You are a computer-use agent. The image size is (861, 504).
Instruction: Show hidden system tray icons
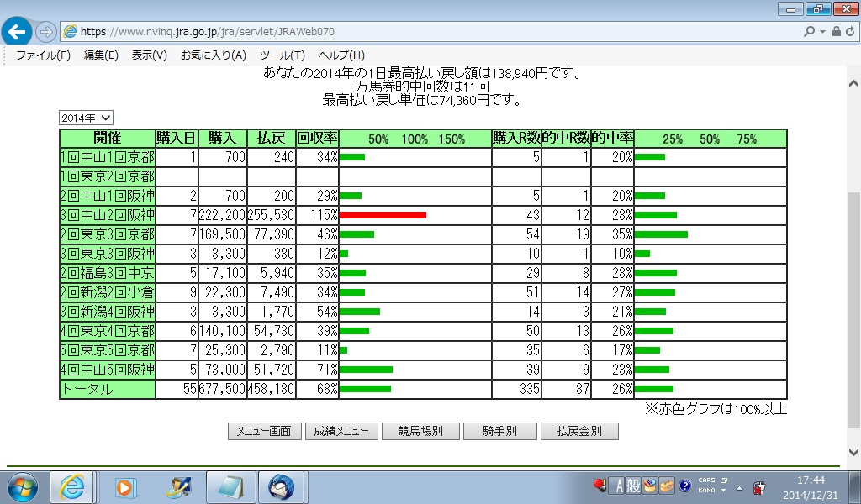[x=739, y=487]
